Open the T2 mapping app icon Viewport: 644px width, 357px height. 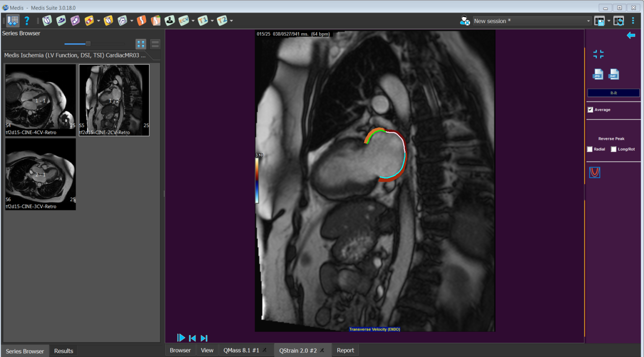coord(222,21)
